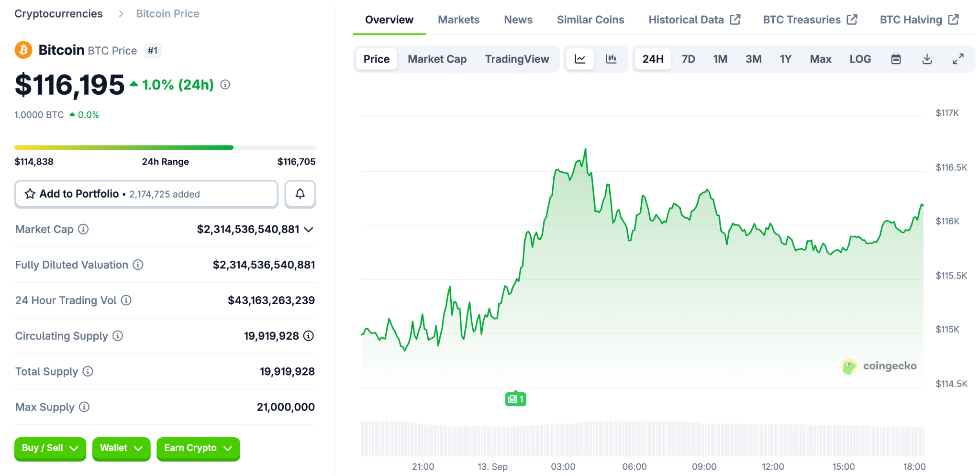This screenshot has width=980, height=476.
Task: Click the price alert bell icon
Action: pos(300,194)
